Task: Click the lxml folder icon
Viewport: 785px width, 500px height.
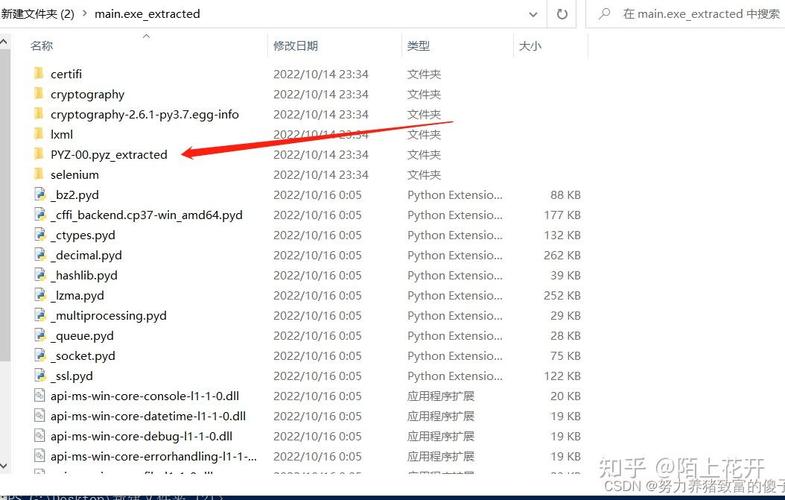Action: pyautogui.click(x=39, y=134)
